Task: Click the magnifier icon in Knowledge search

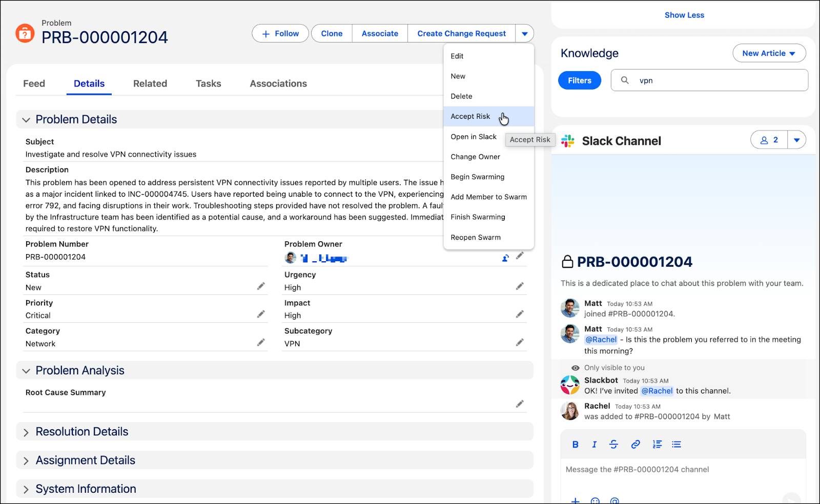Action: pyautogui.click(x=625, y=80)
